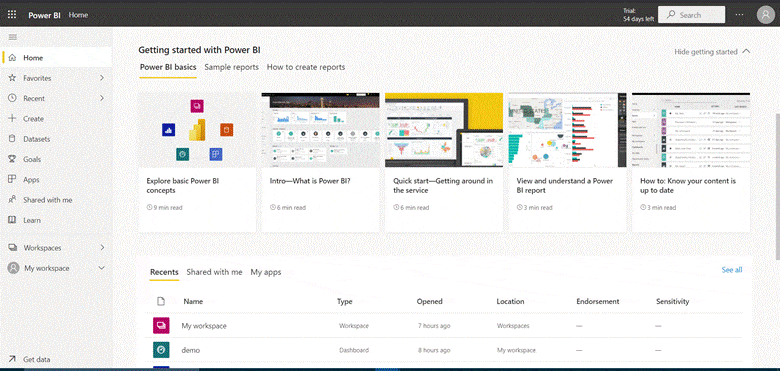Image resolution: width=780 pixels, height=371 pixels.
Task: Click the Get data arrow icon
Action: tap(12, 359)
